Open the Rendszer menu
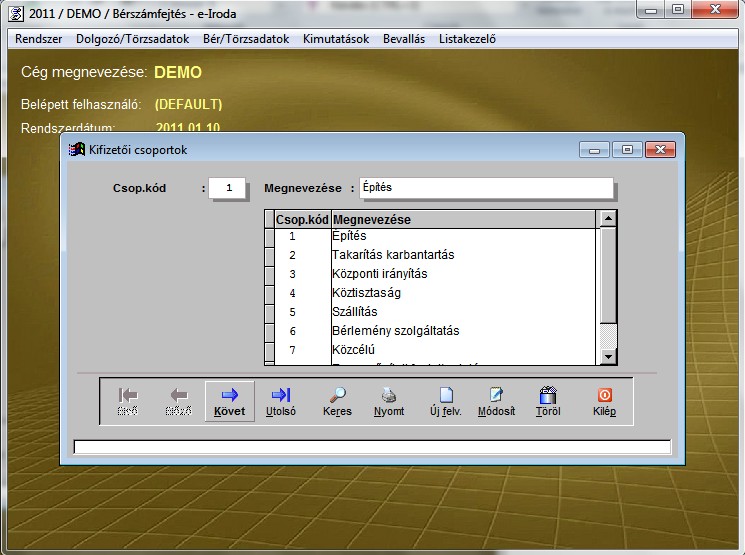Screen dimensions: 745x555 pyautogui.click(x=36, y=39)
